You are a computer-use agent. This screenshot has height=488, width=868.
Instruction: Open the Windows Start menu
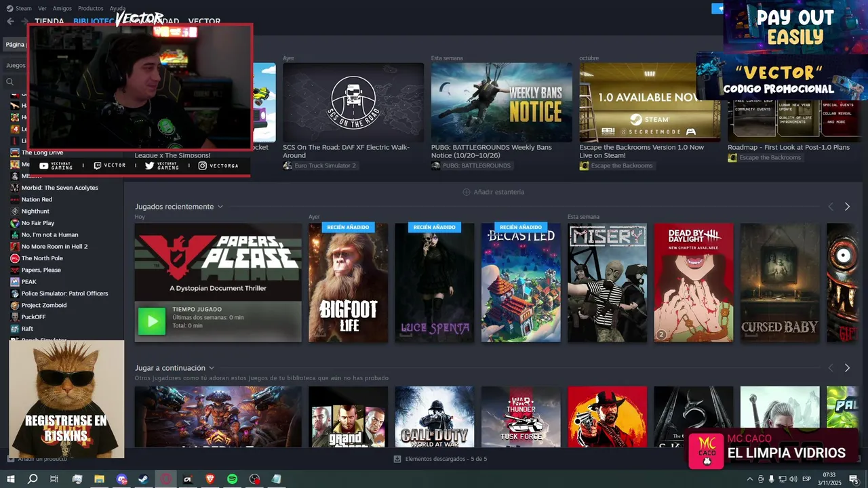(x=10, y=479)
